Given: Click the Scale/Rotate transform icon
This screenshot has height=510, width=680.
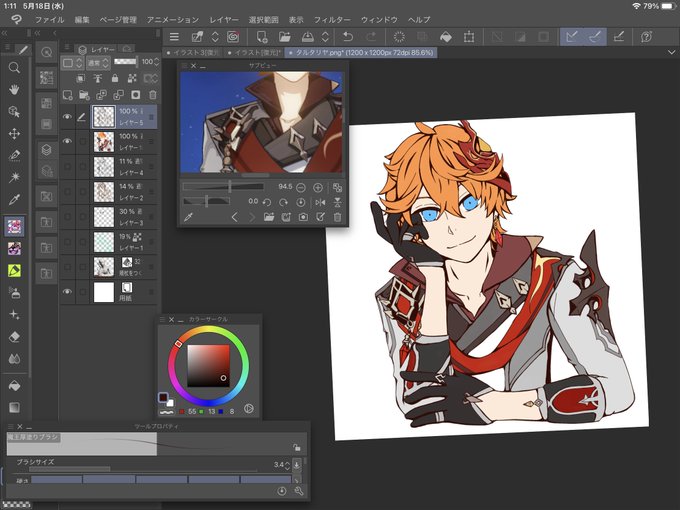Looking at the screenshot, I should point(469,37).
